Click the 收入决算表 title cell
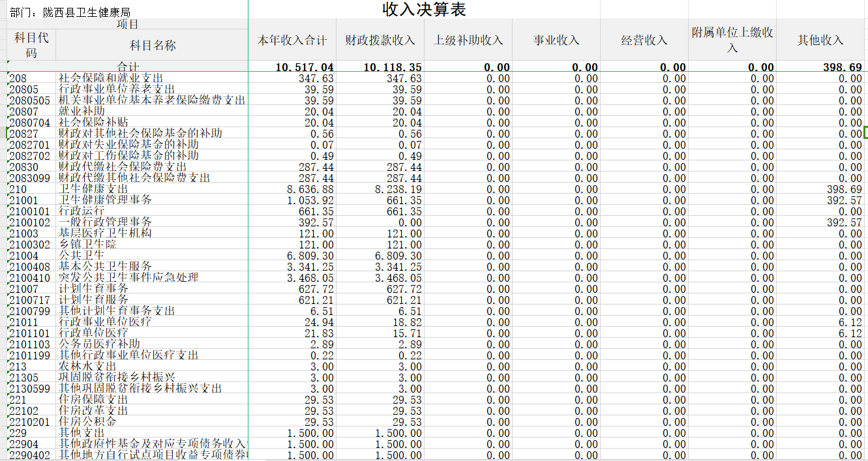868x461 pixels. [x=424, y=9]
